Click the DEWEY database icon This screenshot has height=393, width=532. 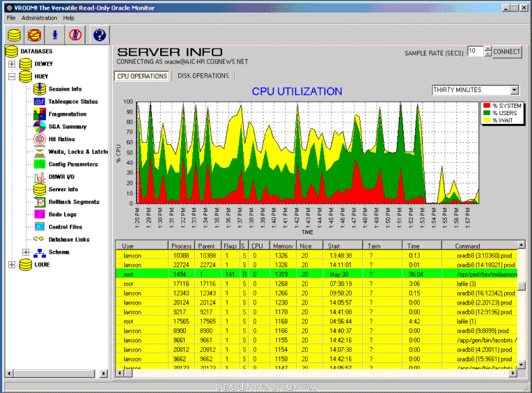[x=26, y=64]
